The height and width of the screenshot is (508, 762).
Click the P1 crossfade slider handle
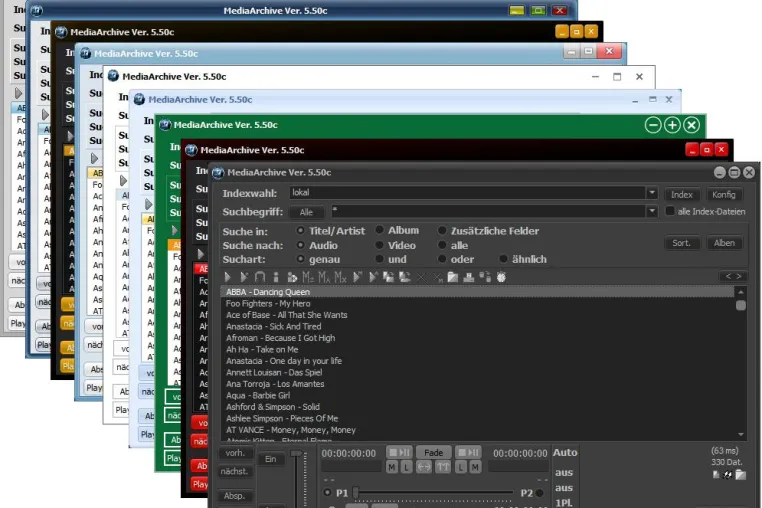pyautogui.click(x=355, y=492)
